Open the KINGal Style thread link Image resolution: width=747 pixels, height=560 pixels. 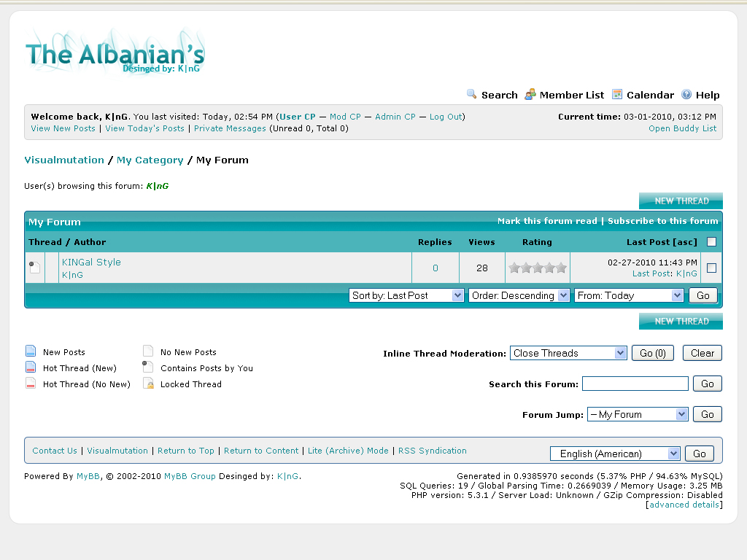pyautogui.click(x=91, y=262)
